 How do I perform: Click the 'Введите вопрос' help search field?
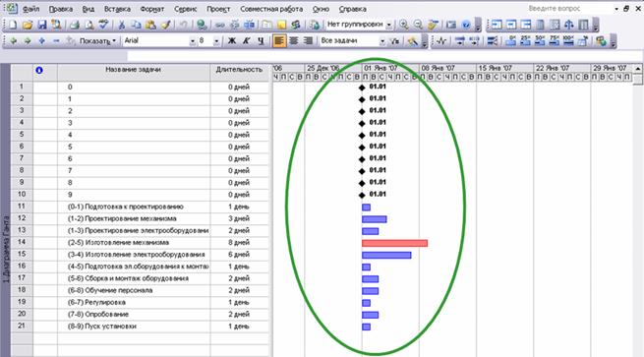569,8
